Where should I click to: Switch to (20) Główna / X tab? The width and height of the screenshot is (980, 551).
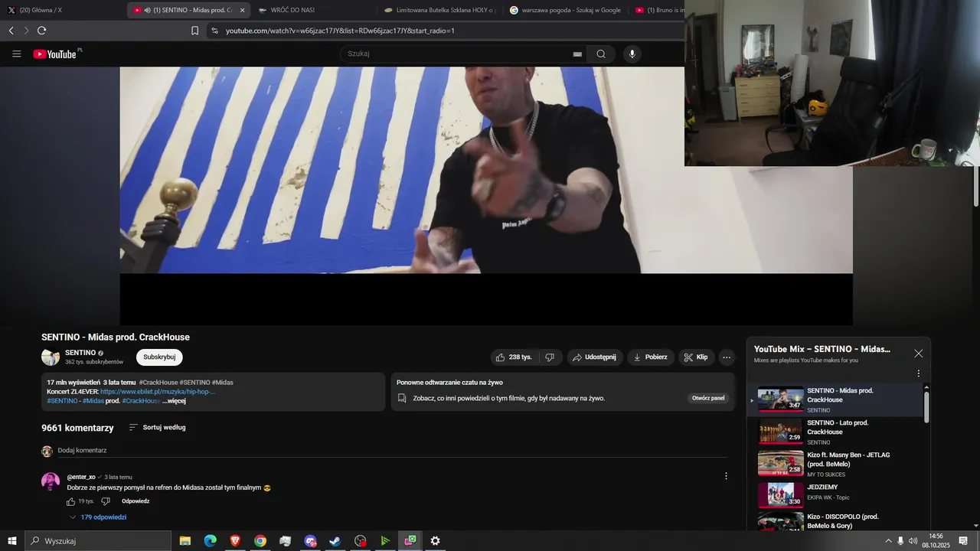62,10
